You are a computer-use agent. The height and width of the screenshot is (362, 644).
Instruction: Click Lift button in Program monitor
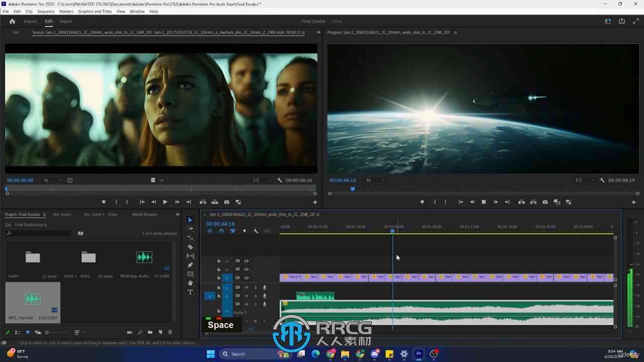(521, 202)
